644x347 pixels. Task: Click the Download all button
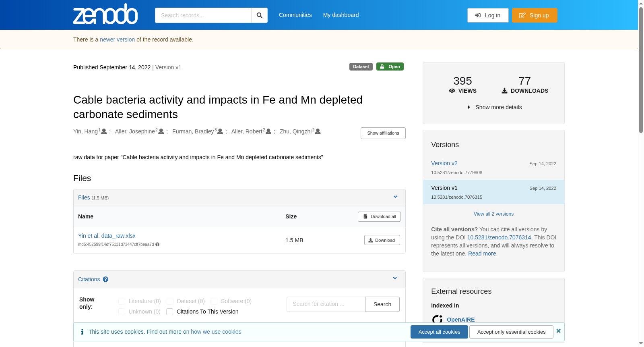pos(379,216)
